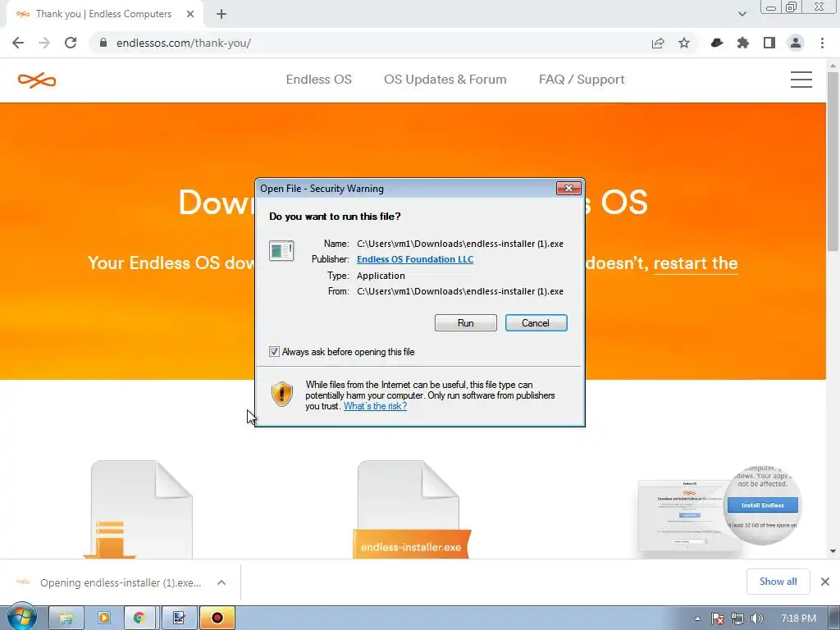This screenshot has height=630, width=840.
Task: Open the screen recorder taskbar icon
Action: (217, 619)
